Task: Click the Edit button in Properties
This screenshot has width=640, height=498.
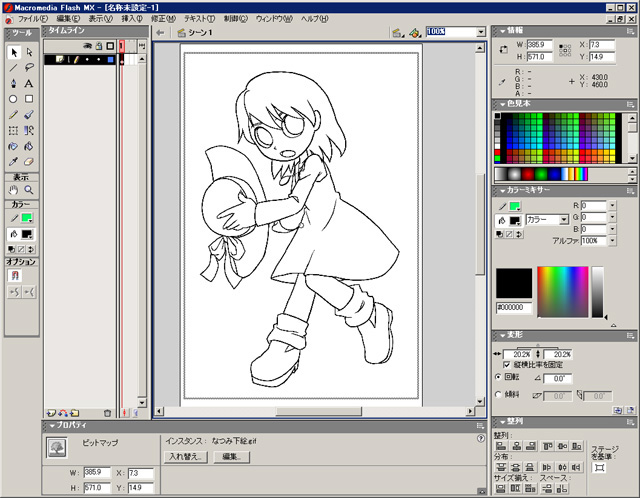Action: tap(231, 457)
